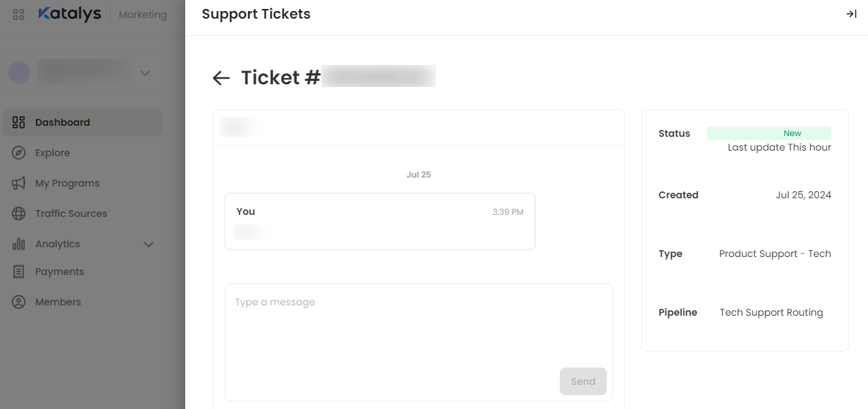Click the Explore compass icon
The height and width of the screenshot is (409, 868).
click(x=19, y=153)
